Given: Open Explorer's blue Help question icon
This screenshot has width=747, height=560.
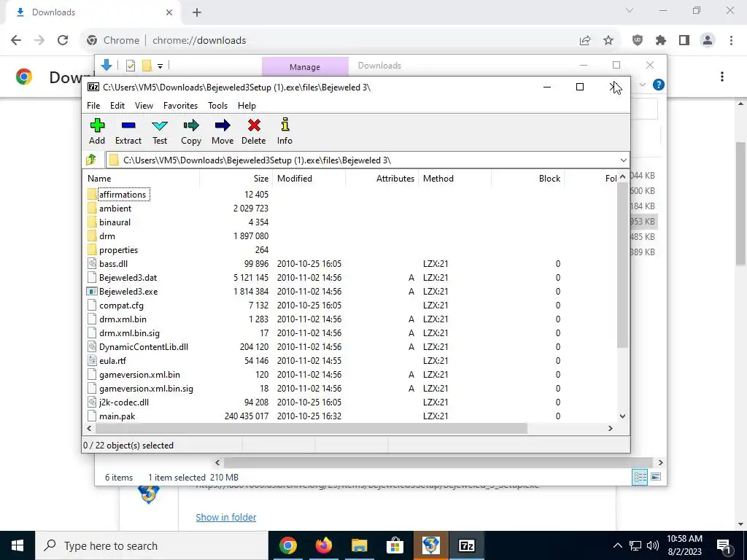Looking at the screenshot, I should (659, 85).
